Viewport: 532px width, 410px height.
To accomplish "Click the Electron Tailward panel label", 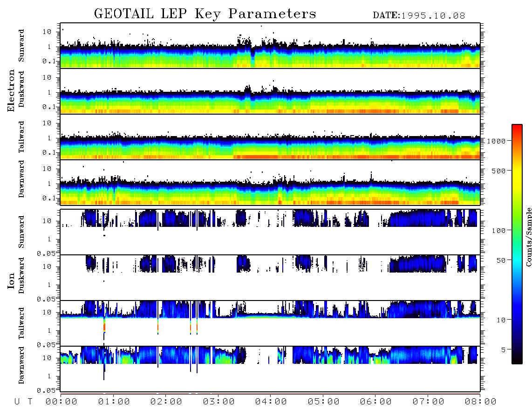I will click(21, 137).
